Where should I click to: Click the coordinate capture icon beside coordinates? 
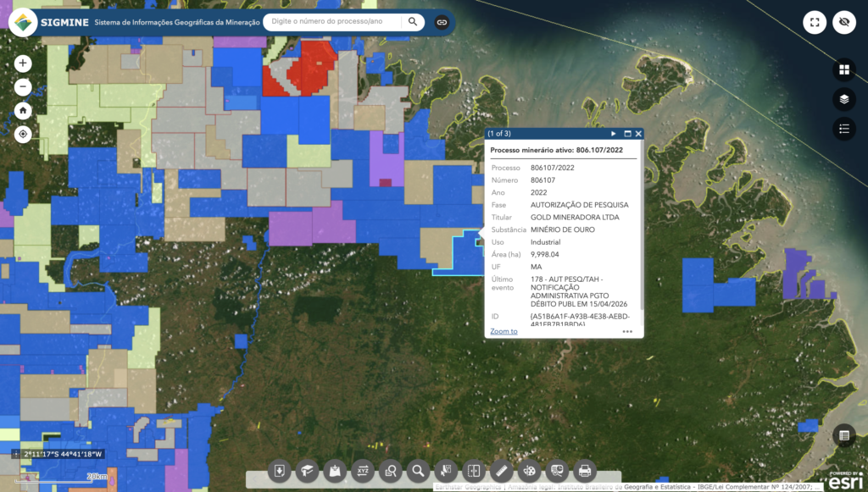point(16,455)
